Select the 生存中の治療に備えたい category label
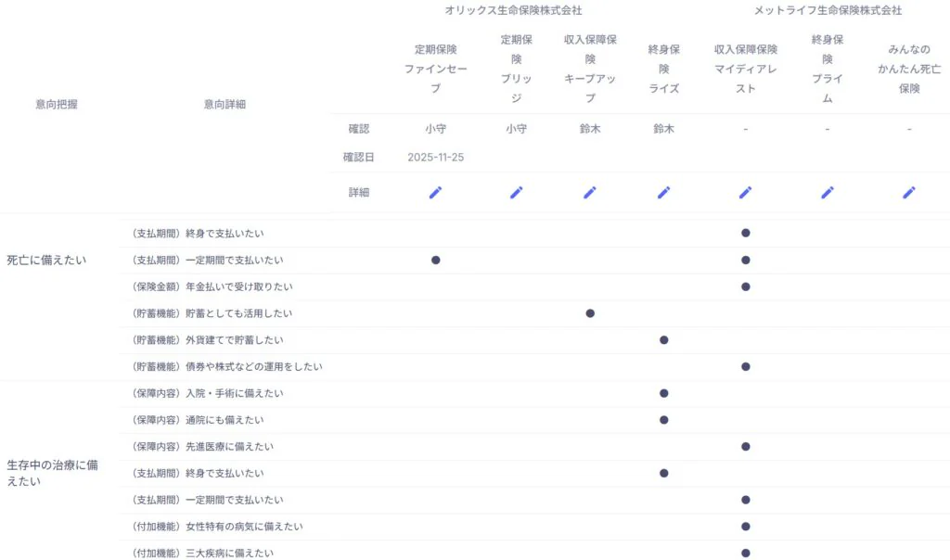Image resolution: width=950 pixels, height=560 pixels. point(52,474)
